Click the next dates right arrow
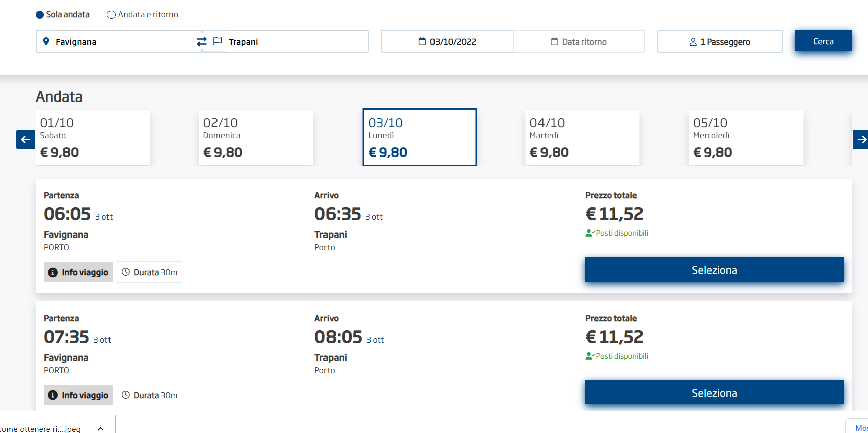Viewport: 868px width, 433px height. point(861,139)
